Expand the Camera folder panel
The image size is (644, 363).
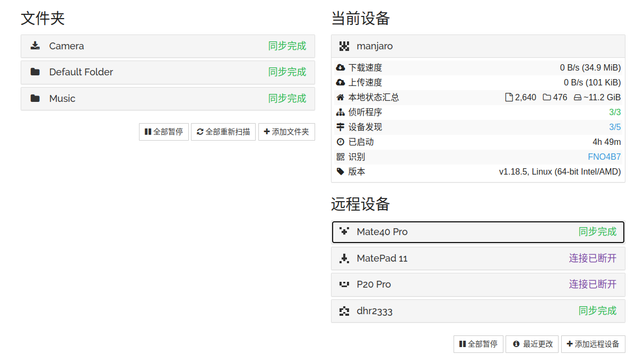[168, 46]
